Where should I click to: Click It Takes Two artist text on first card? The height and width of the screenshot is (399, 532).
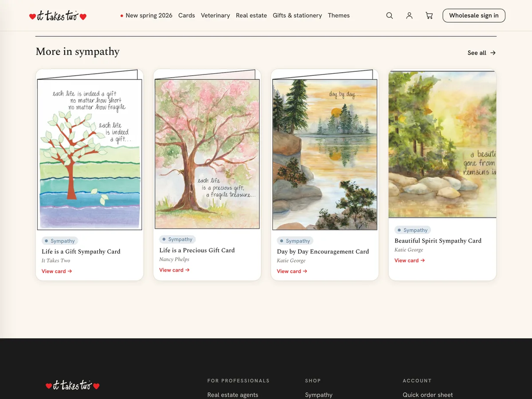tap(56, 261)
